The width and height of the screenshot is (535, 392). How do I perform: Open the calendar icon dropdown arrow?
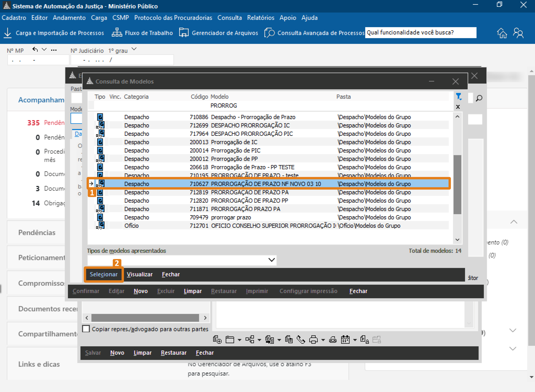[x=355, y=340]
